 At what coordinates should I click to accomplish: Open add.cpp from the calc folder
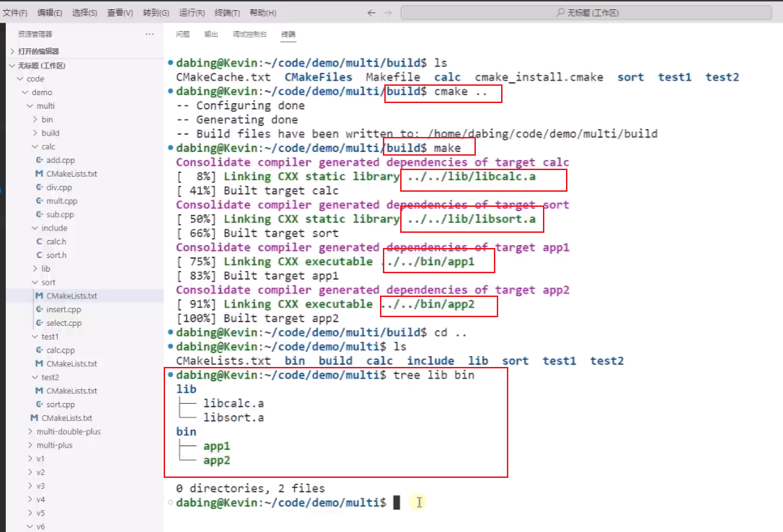pyautogui.click(x=63, y=159)
